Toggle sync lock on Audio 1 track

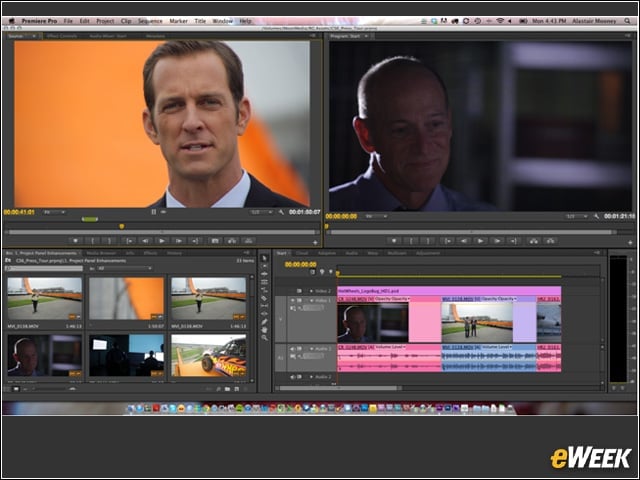click(x=299, y=349)
